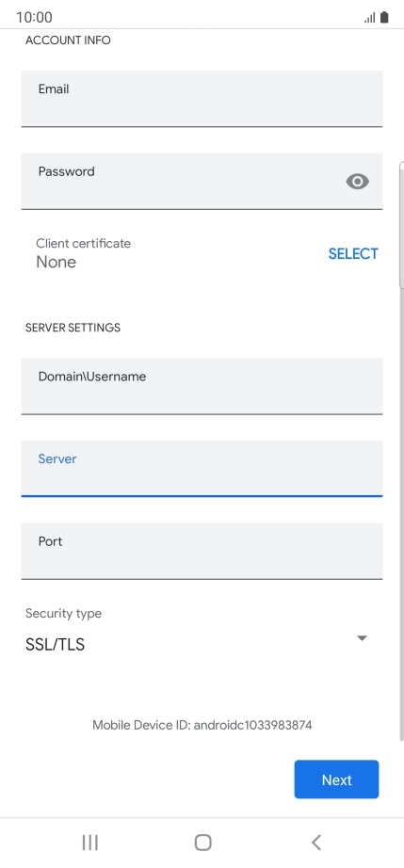Image resolution: width=404 pixels, height=868 pixels.
Task: Click the blue Next button
Action: (336, 779)
